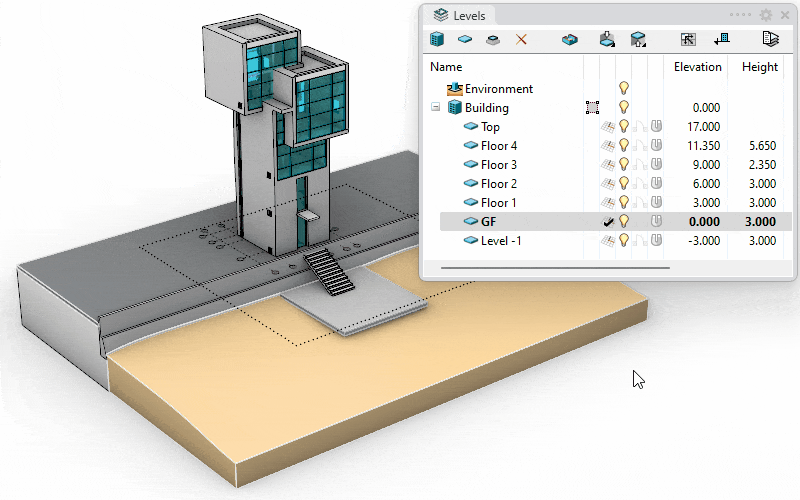Click GF active CPlane checkmark icon
Viewport: 800px width, 500px height.
coord(608,221)
